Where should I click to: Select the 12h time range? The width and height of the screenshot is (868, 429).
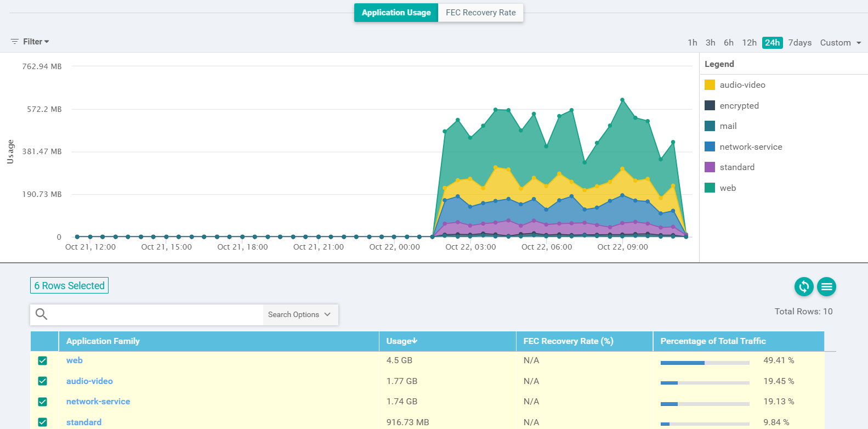(750, 43)
